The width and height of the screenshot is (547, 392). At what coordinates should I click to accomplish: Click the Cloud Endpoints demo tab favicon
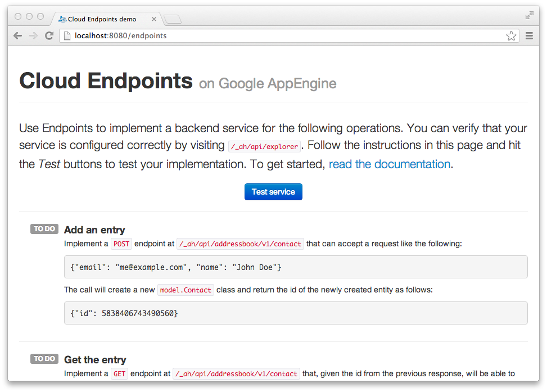(62, 19)
